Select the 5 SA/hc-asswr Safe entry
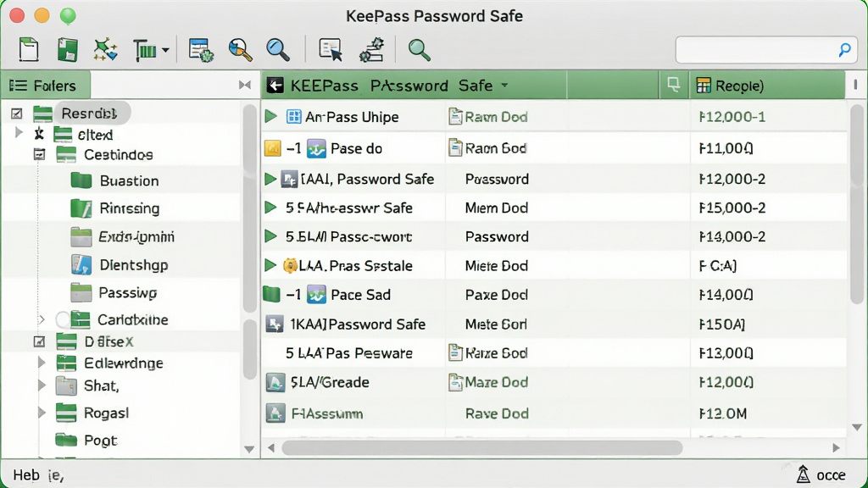The image size is (868, 488). point(348,208)
